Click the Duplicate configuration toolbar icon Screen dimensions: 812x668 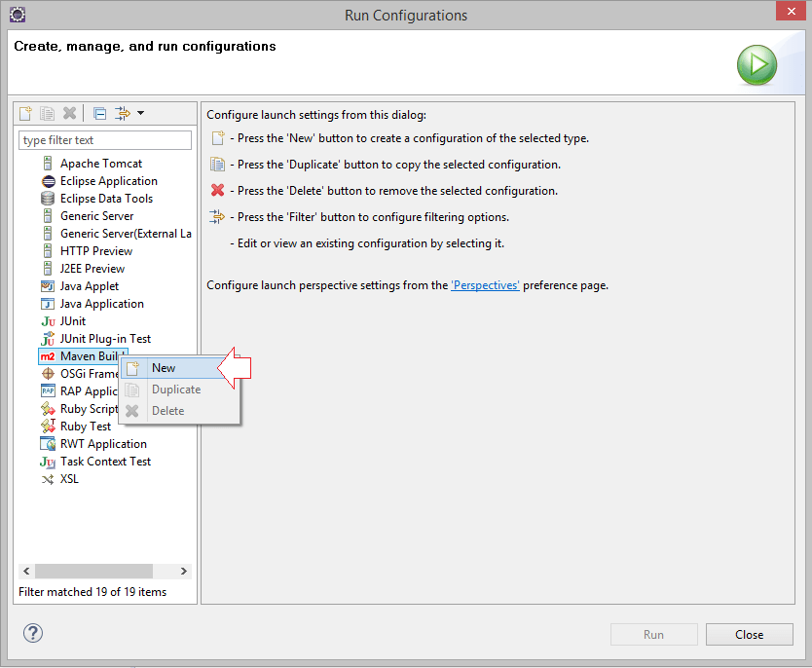[47, 112]
